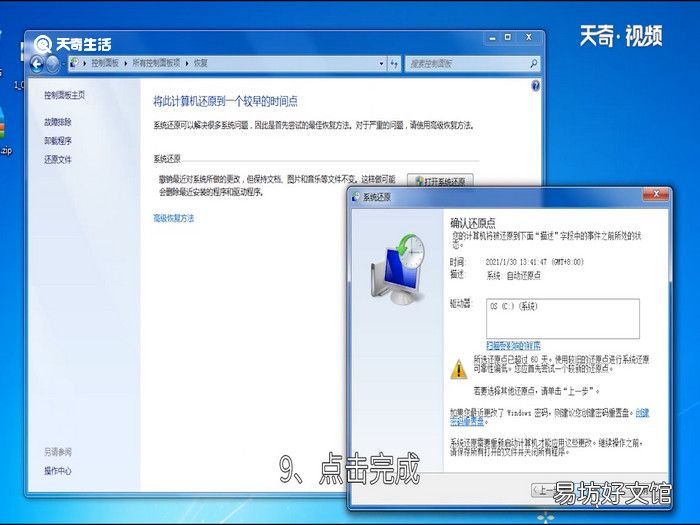Open the blue help question mark icon
The width and height of the screenshot is (700, 525).
click(536, 86)
